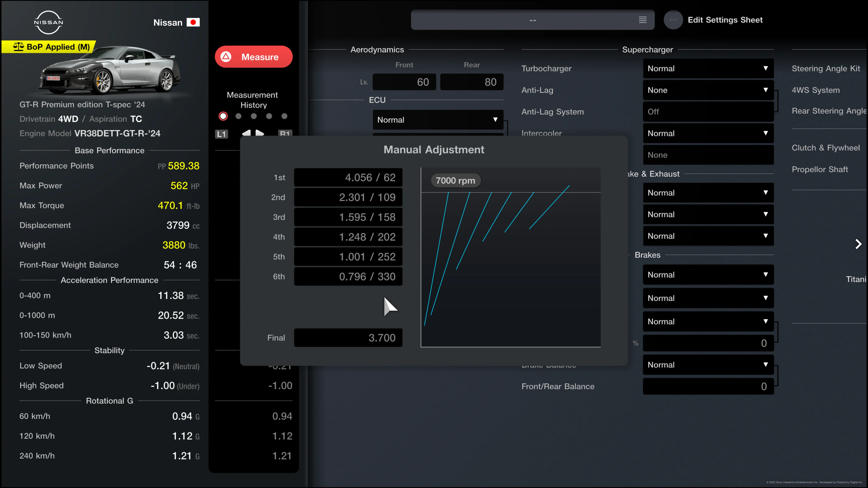Click the L1 button icon
The width and height of the screenshot is (868, 488).
221,134
